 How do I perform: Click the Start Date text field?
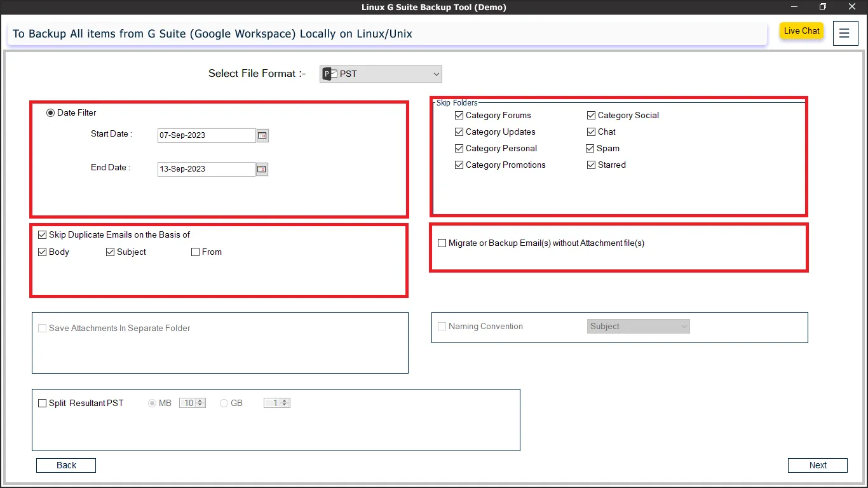[206, 135]
